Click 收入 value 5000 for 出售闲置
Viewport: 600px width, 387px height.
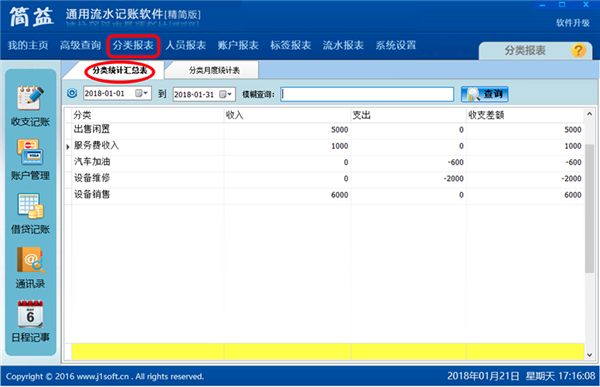coord(339,130)
